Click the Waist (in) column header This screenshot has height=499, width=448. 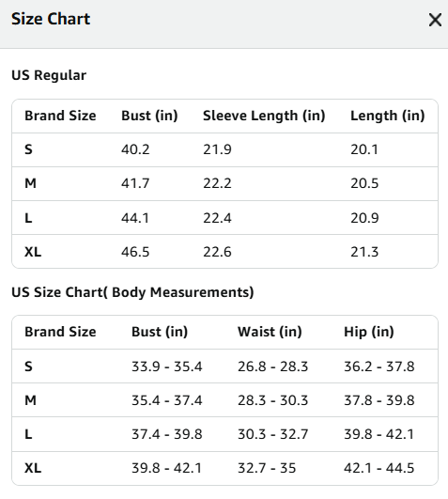pyautogui.click(x=270, y=332)
